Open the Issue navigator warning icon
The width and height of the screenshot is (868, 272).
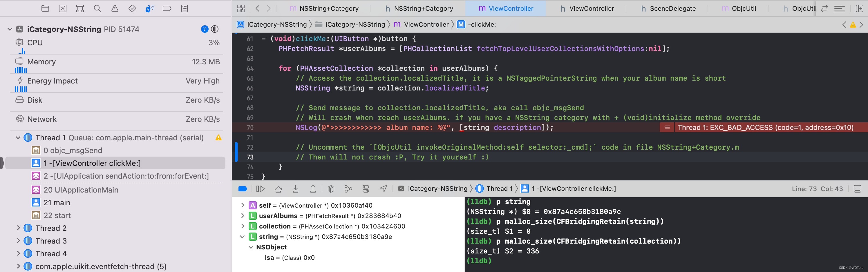tap(115, 8)
